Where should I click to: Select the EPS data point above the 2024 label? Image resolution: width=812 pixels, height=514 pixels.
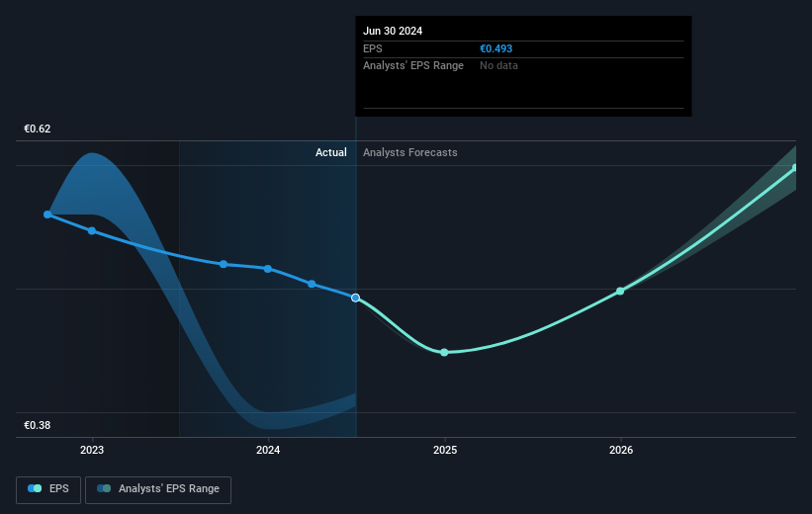pyautogui.click(x=268, y=269)
